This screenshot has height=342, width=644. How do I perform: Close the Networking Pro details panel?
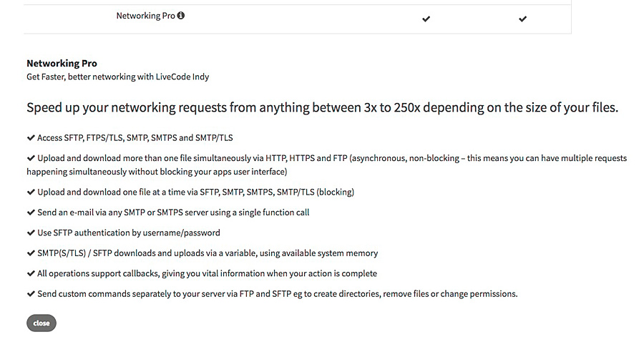(x=42, y=323)
